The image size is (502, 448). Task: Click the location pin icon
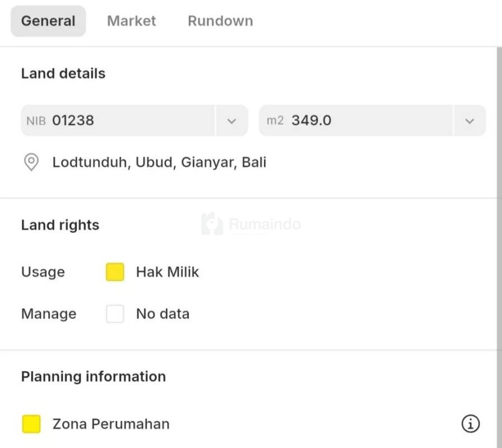point(31,163)
